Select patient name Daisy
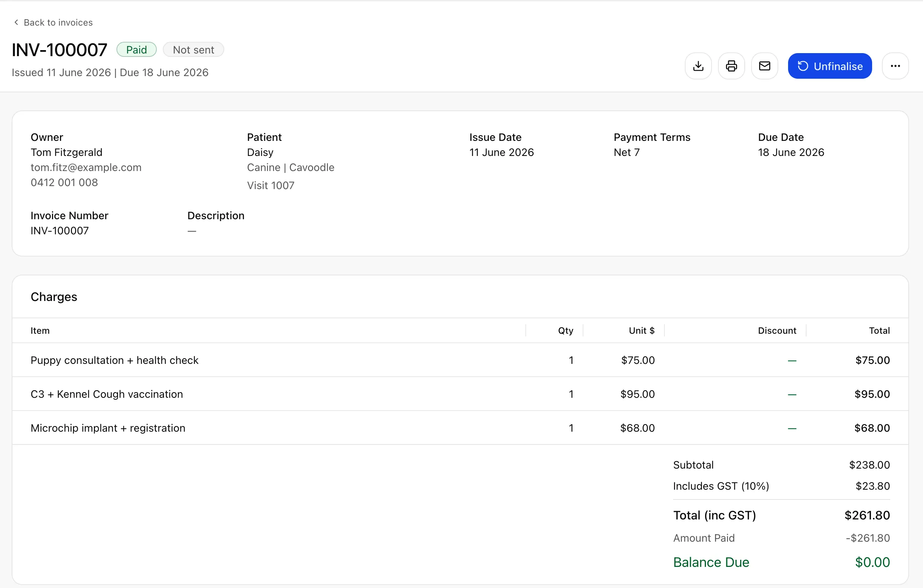The image size is (923, 588). coord(260,153)
